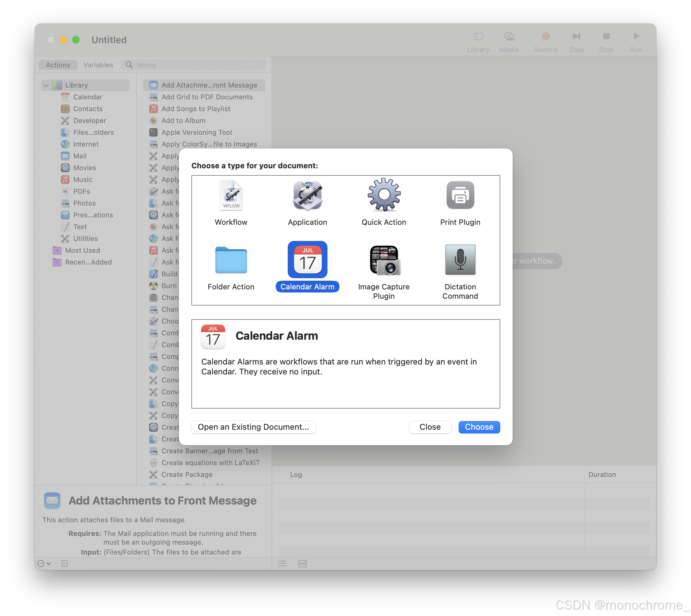Switch to the Variables tab

coord(98,65)
